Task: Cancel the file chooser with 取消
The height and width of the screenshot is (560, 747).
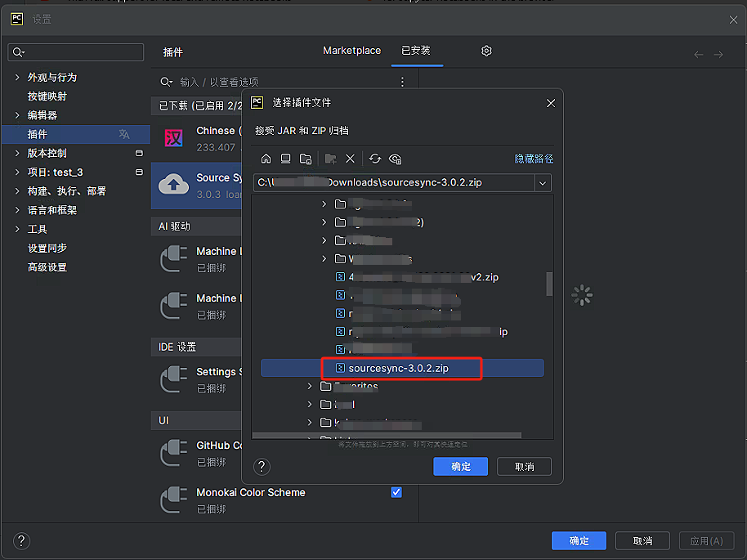Action: 524,467
